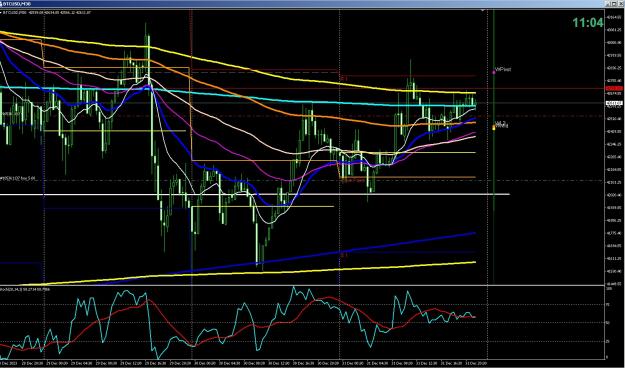Click the red price label on price scale
This screenshot has height=368, width=625.
click(614, 88)
